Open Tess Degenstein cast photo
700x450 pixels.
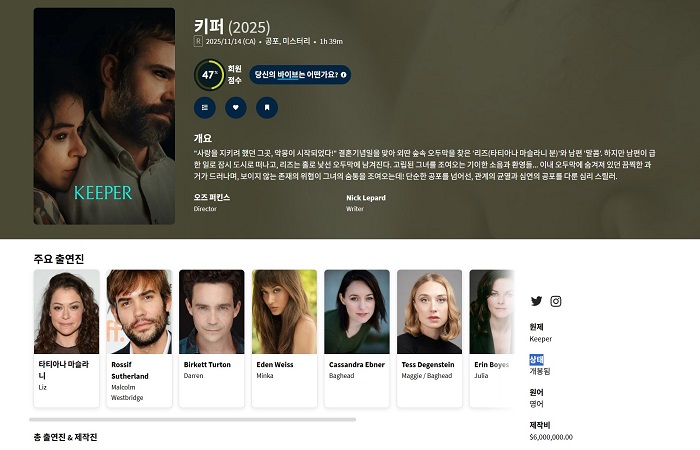click(429, 312)
